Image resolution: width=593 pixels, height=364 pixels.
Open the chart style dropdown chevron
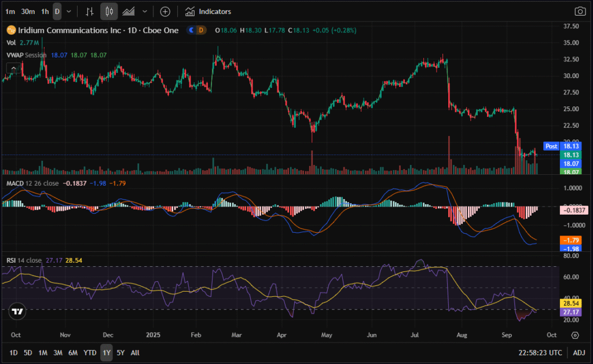pyautogui.click(x=144, y=12)
